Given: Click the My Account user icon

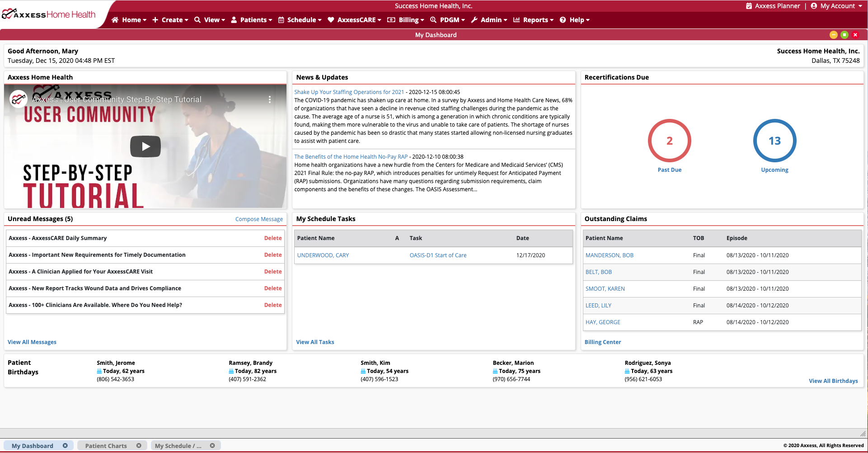Looking at the screenshot, I should click(814, 6).
